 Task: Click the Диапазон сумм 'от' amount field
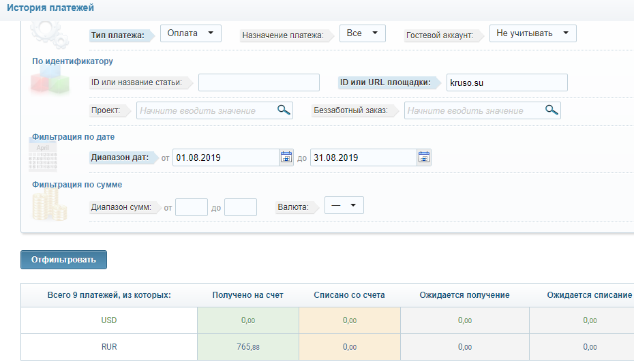coord(192,207)
